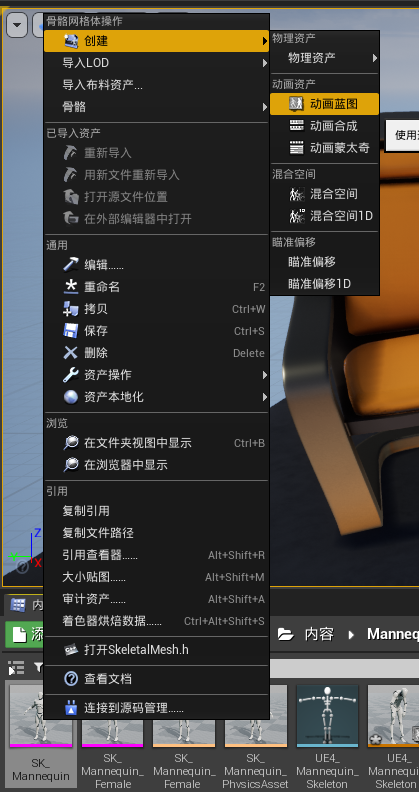This screenshot has width=419, height=792.
Task: Open 查看文档 help entry
Action: click(x=156, y=679)
